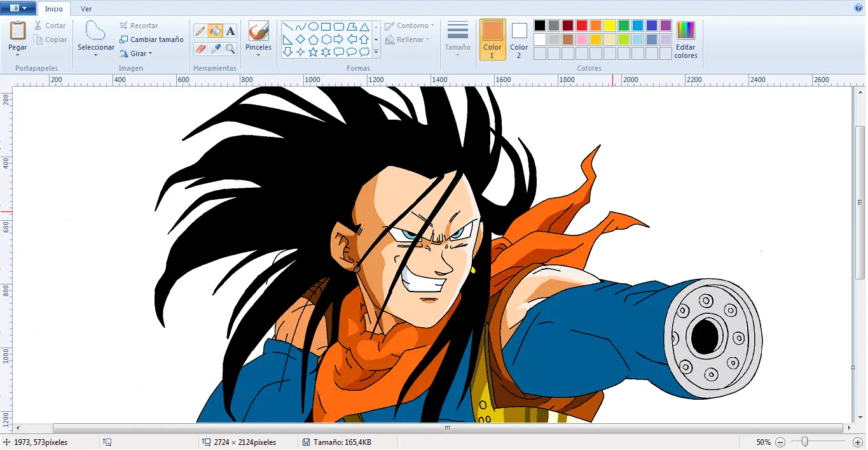The height and width of the screenshot is (450, 868).
Task: Expand the shapes gallery more button
Action: 376,52
